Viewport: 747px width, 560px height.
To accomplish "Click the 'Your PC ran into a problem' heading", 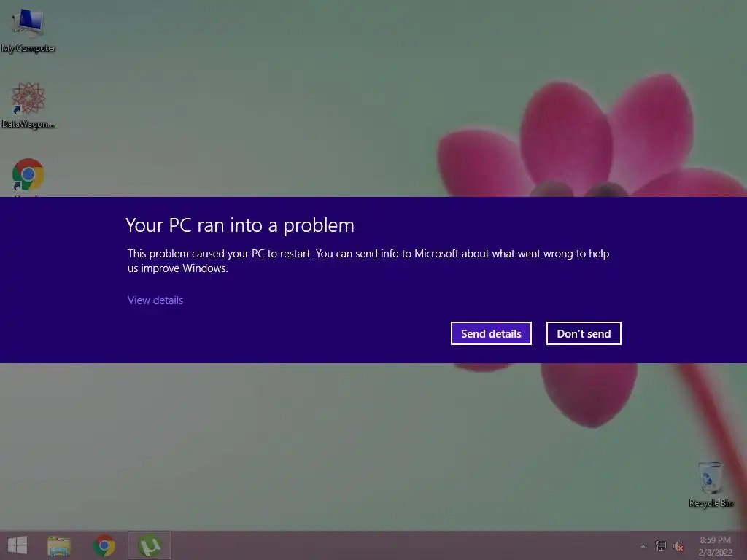I will pos(240,226).
